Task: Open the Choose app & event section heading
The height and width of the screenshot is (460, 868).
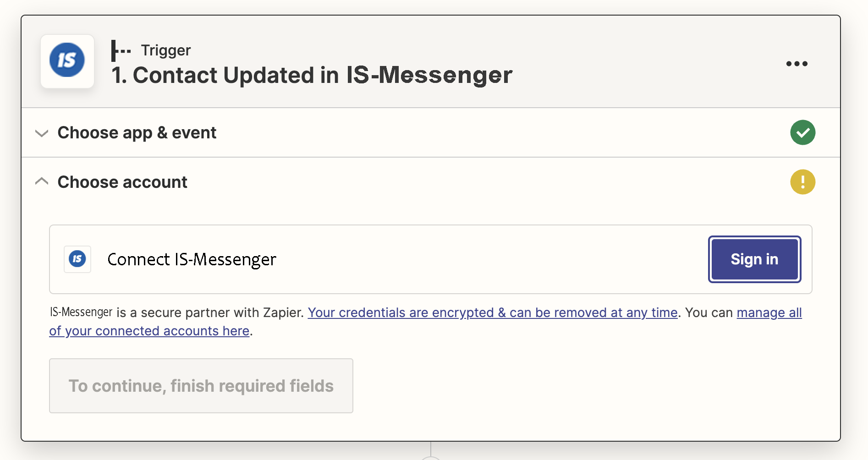Action: coord(137,133)
